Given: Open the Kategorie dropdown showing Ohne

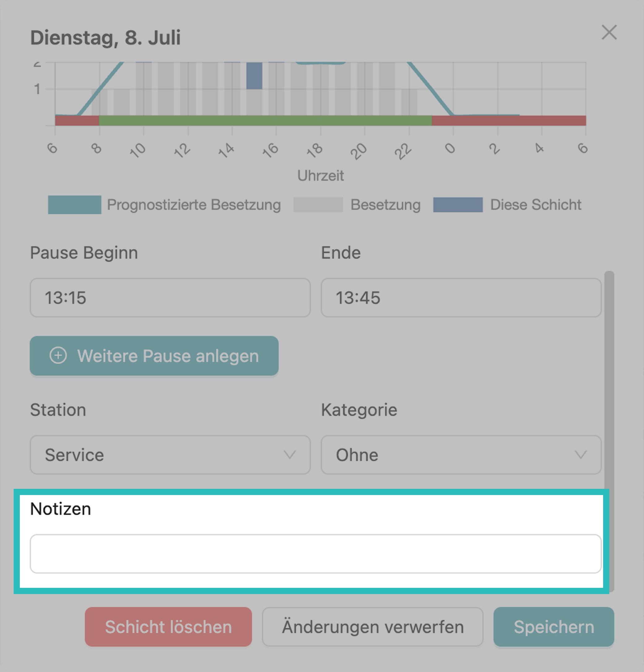Looking at the screenshot, I should [461, 454].
